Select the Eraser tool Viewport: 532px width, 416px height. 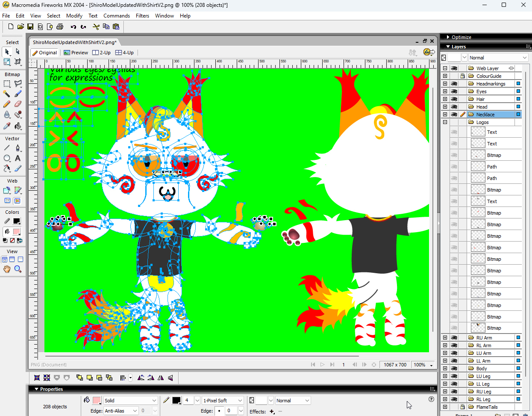coord(18,104)
